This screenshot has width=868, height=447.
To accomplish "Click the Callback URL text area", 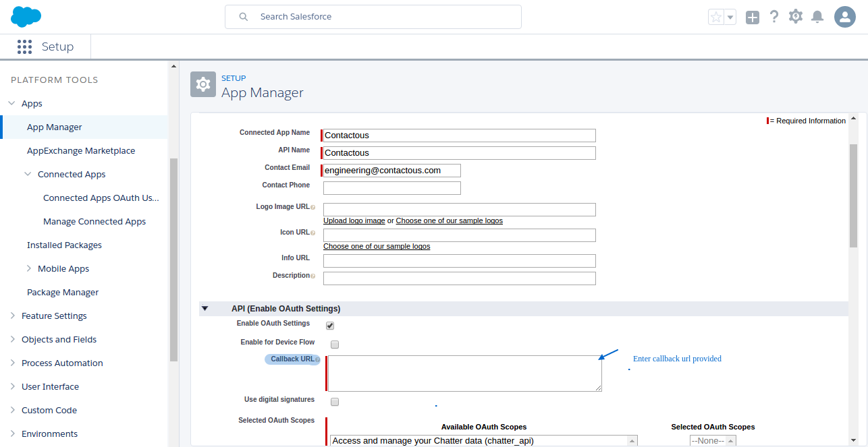I will click(465, 374).
